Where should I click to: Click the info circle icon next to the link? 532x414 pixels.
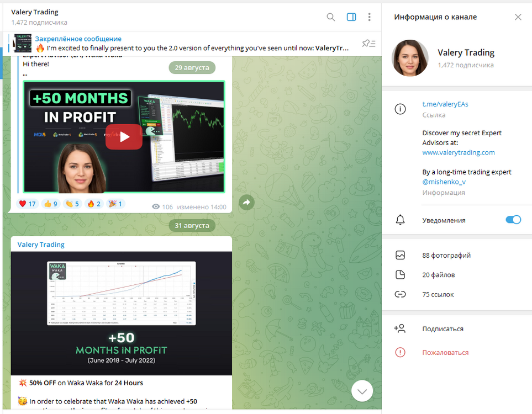[x=401, y=109]
